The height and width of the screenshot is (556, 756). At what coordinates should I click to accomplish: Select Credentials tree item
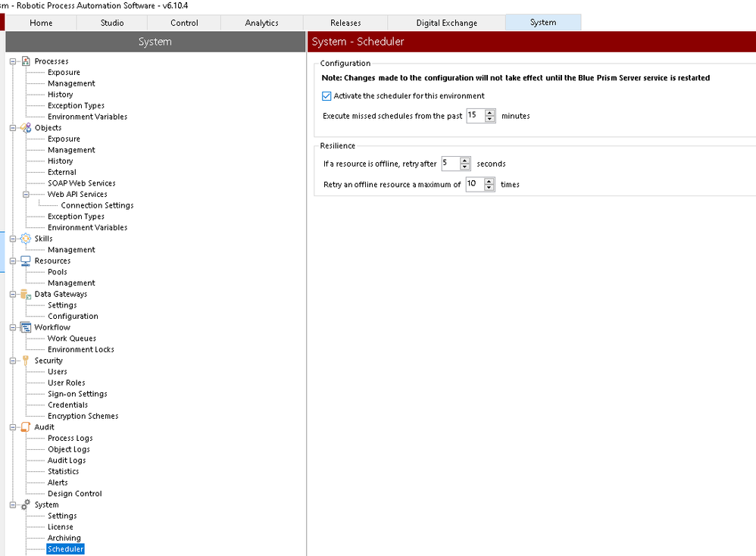tap(67, 405)
